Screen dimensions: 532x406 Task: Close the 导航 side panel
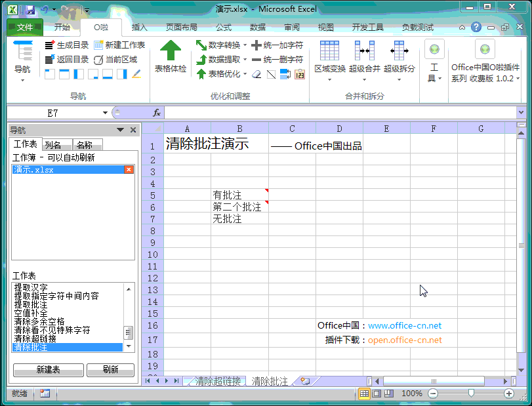click(x=133, y=130)
